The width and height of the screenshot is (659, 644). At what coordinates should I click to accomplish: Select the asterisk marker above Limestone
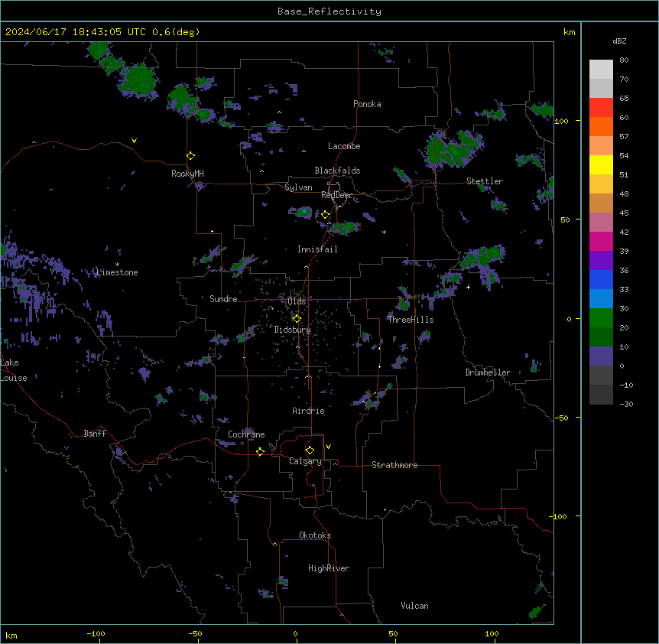pyautogui.click(x=117, y=265)
